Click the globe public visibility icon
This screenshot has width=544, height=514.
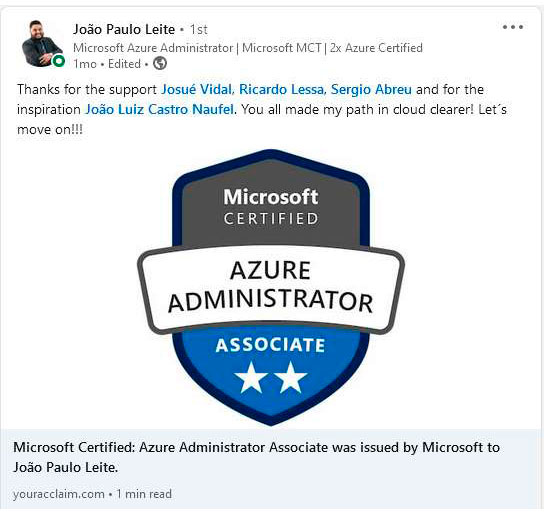coord(160,63)
